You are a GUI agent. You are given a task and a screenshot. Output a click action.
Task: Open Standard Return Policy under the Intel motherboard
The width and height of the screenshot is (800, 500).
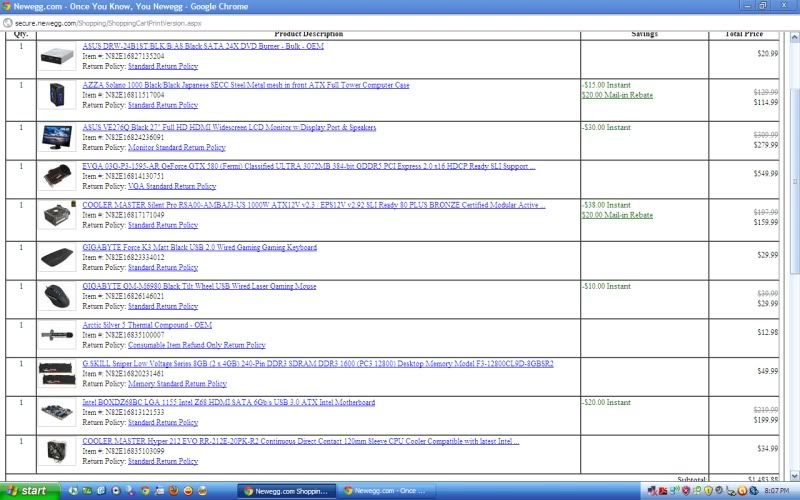point(163,422)
